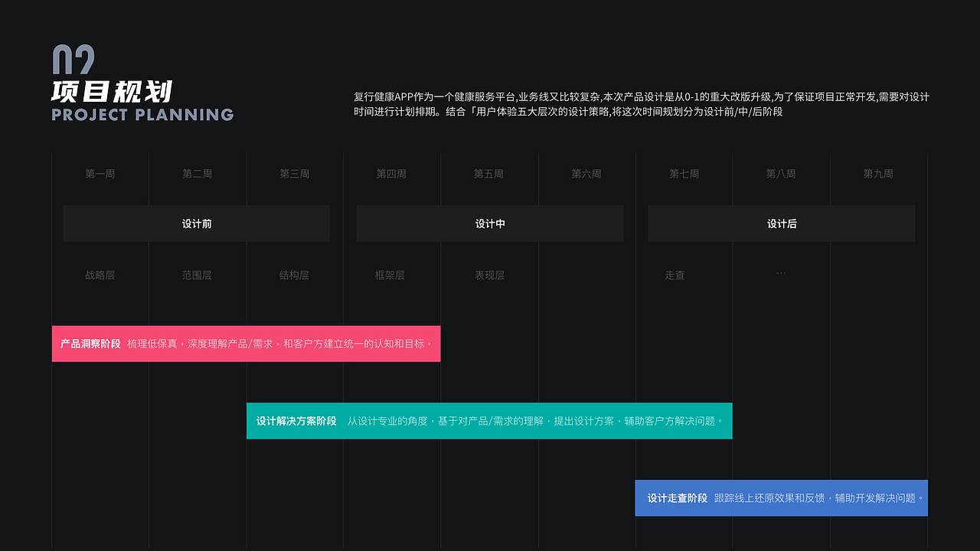
Task: Click the "PROJECT PLANNING" subtitle
Action: click(142, 115)
